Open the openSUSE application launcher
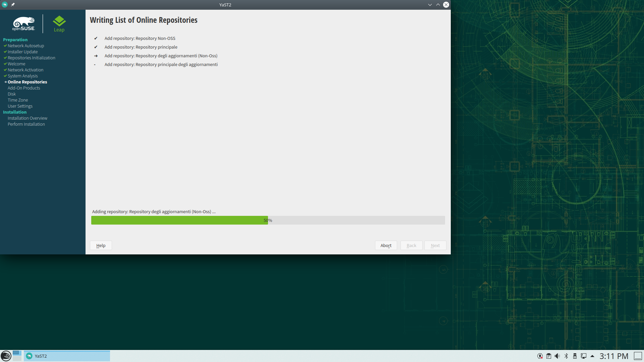 [6, 356]
